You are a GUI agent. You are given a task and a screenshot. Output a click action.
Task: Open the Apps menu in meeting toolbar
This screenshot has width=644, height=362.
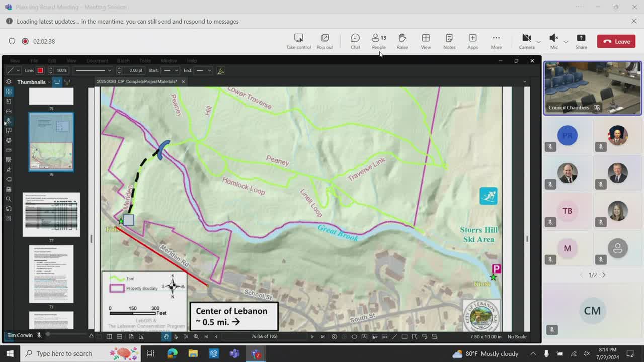click(x=472, y=41)
